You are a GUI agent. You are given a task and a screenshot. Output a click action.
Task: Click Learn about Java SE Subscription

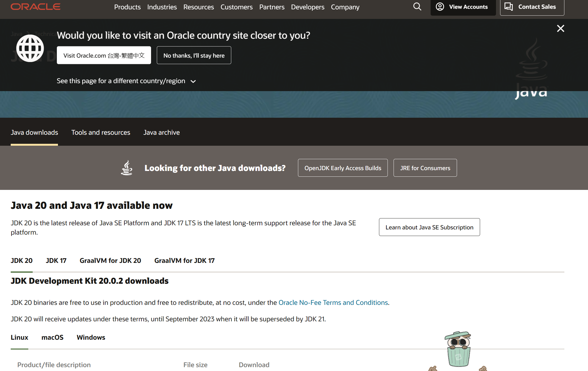(x=429, y=227)
